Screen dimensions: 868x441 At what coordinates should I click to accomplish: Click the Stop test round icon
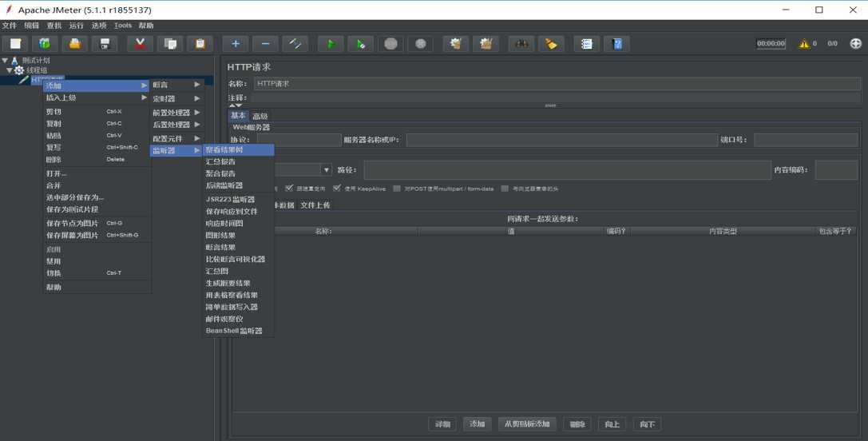coord(390,44)
